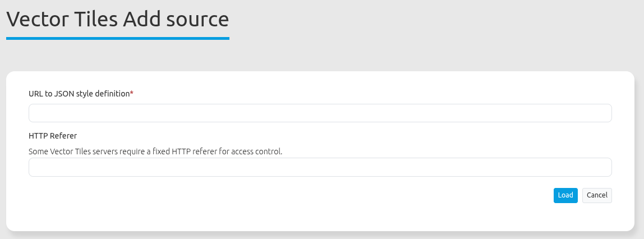Focus the URL to JSON style definition field
Viewport: 644px width, 239px height.
[x=320, y=113]
